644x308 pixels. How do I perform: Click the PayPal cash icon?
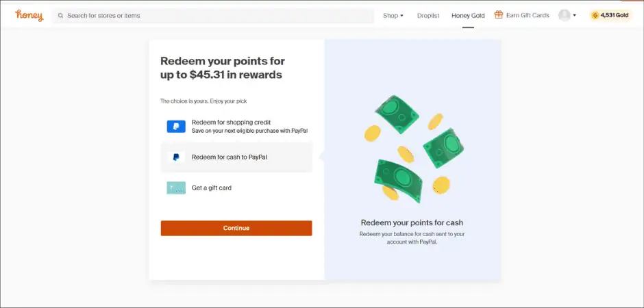[x=176, y=157]
